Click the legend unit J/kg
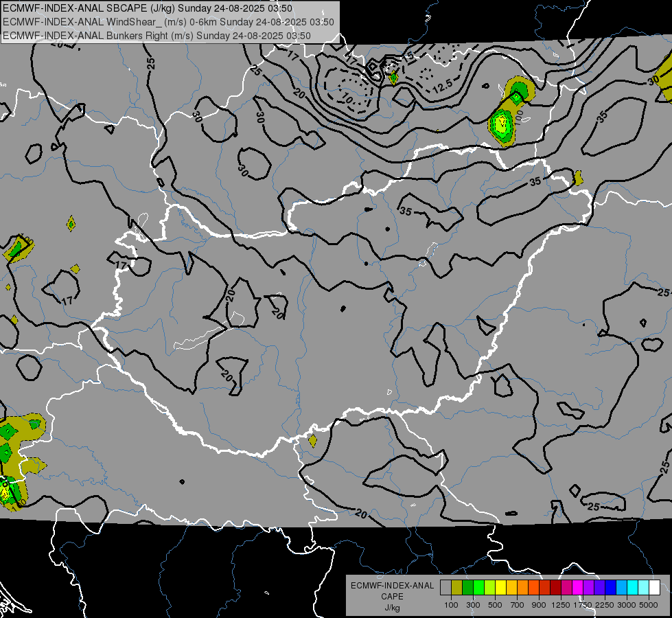Image resolution: width=672 pixels, height=618 pixels. (x=393, y=608)
